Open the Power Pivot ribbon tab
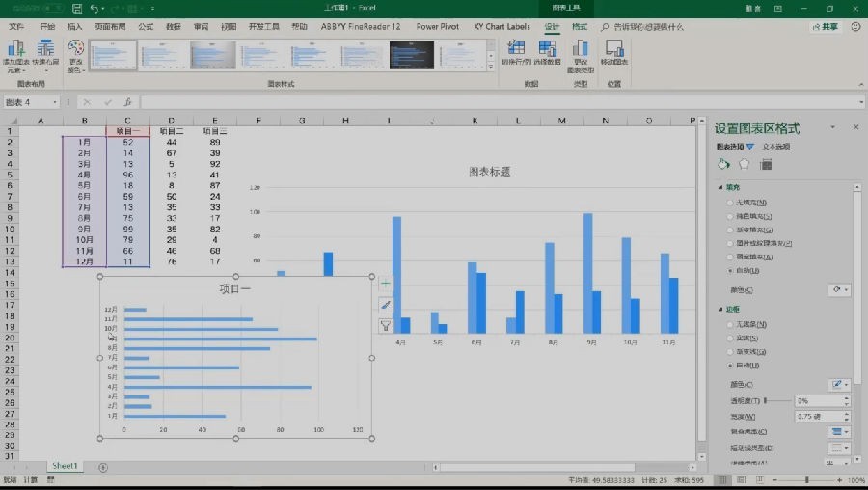The image size is (868, 490). tap(437, 27)
